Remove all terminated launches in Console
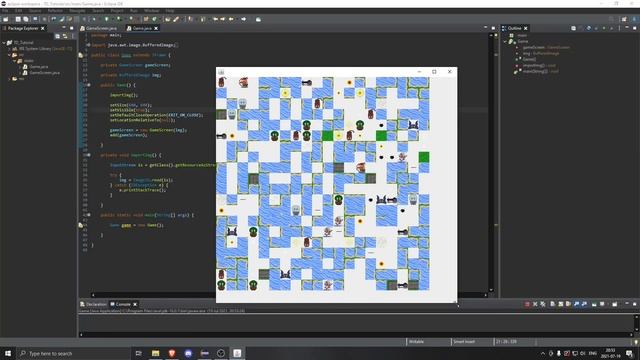Screen dimensions: 640x360 point(542,304)
